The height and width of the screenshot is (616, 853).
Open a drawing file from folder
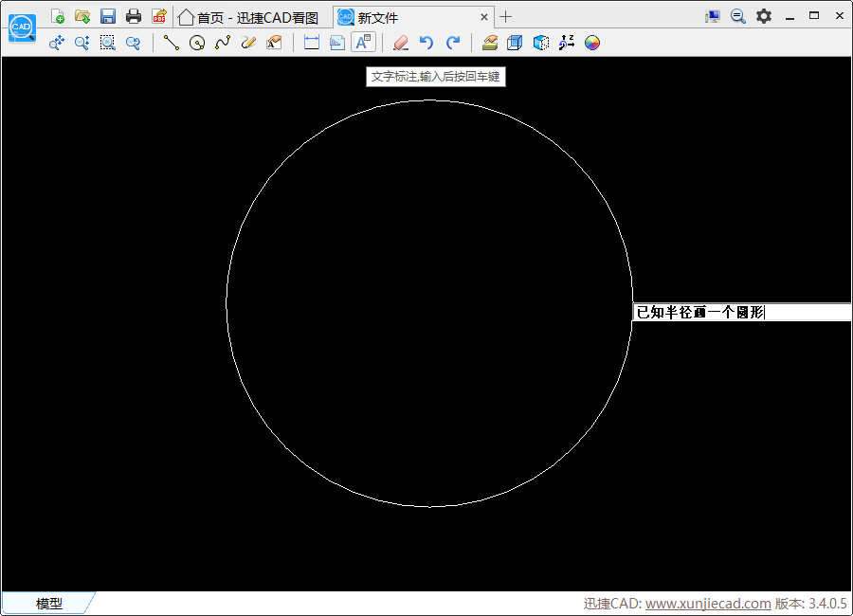tap(82, 16)
